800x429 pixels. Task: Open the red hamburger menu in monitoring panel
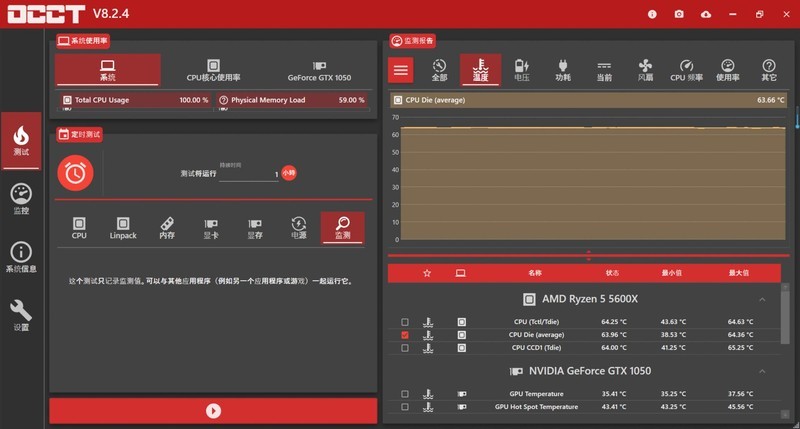(401, 70)
